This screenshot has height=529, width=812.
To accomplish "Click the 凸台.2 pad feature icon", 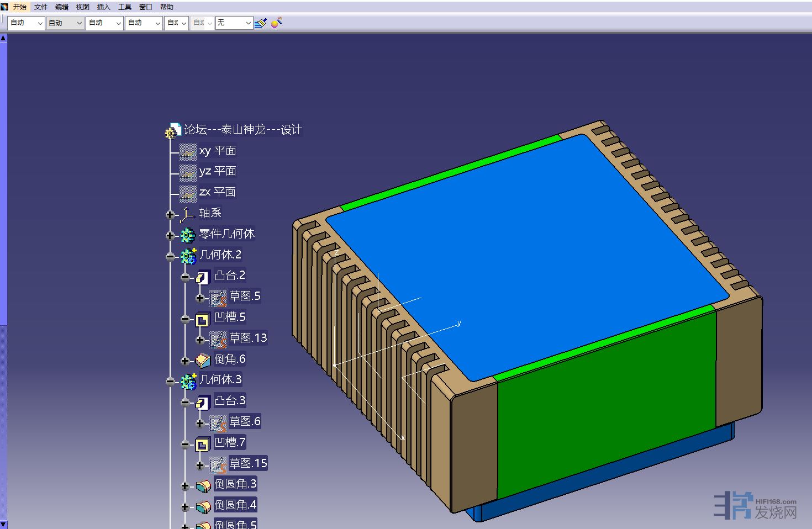I will coord(203,276).
